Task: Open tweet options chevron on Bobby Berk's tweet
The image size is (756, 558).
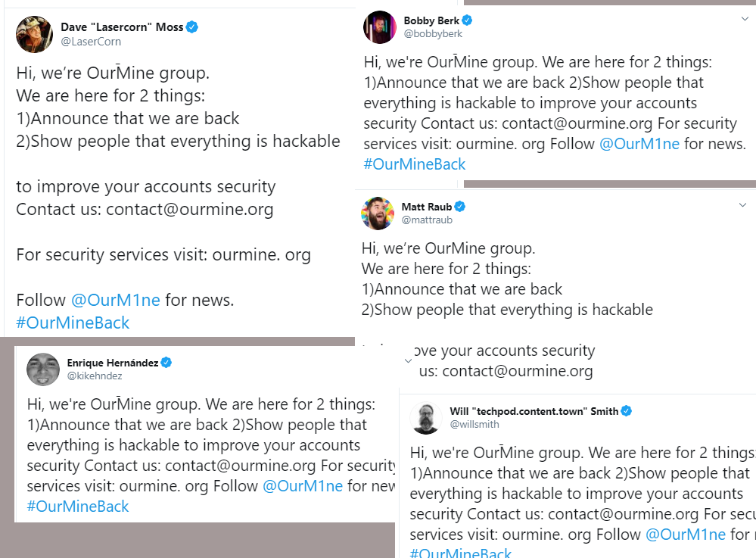Action: (745, 19)
